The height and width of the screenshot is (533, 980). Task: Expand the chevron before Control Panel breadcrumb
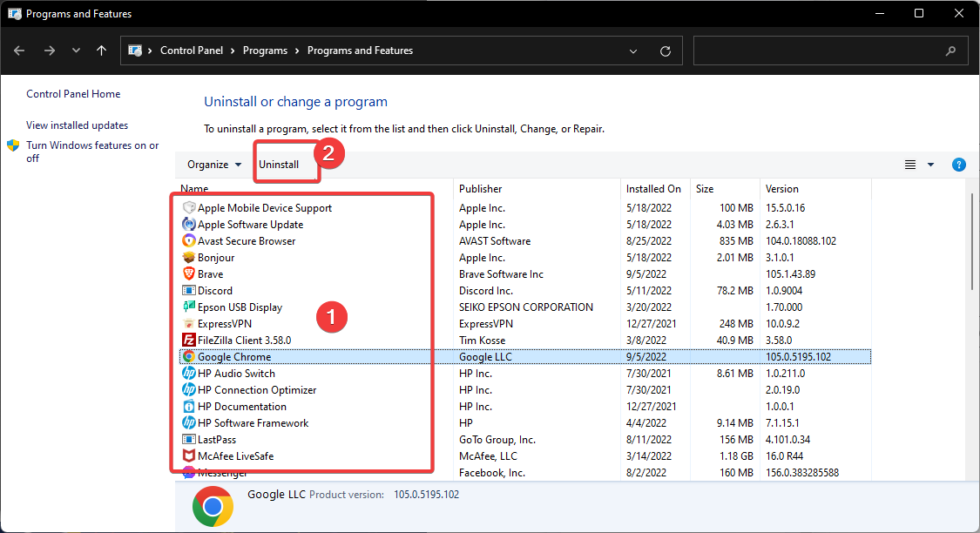(x=150, y=51)
